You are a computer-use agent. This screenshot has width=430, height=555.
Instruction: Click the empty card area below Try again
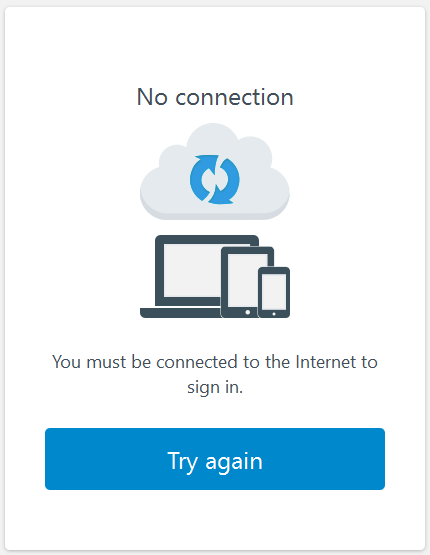tap(215, 520)
